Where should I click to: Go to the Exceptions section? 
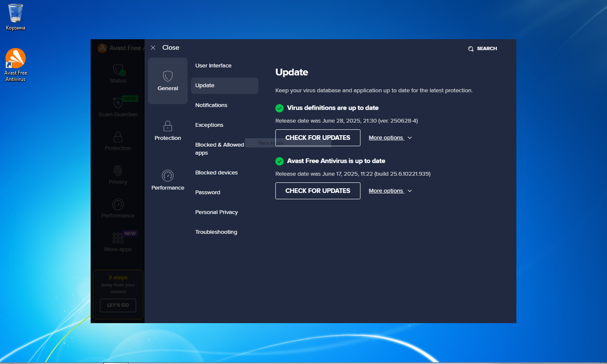tap(209, 125)
